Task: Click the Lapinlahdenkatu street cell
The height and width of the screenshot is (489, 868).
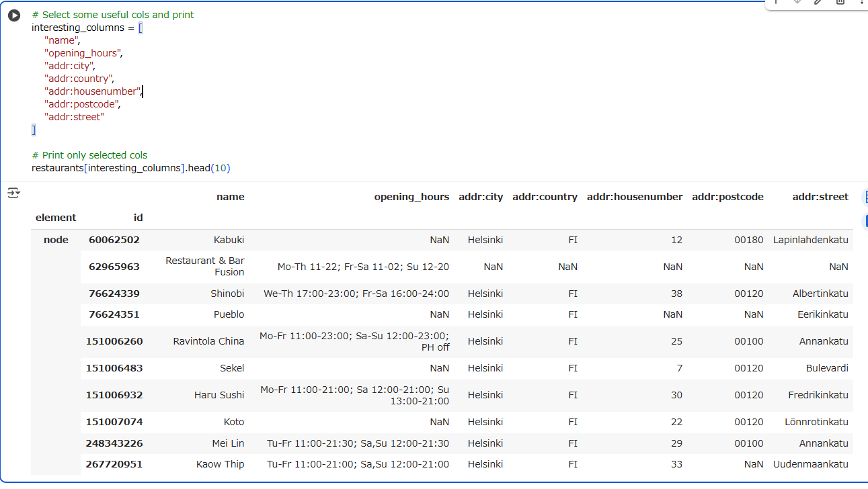Action: point(811,240)
